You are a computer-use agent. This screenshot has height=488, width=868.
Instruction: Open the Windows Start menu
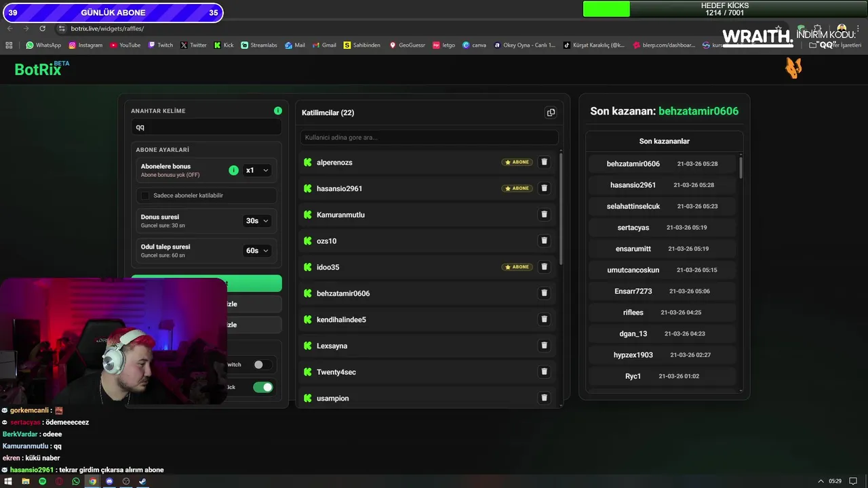click(x=9, y=481)
